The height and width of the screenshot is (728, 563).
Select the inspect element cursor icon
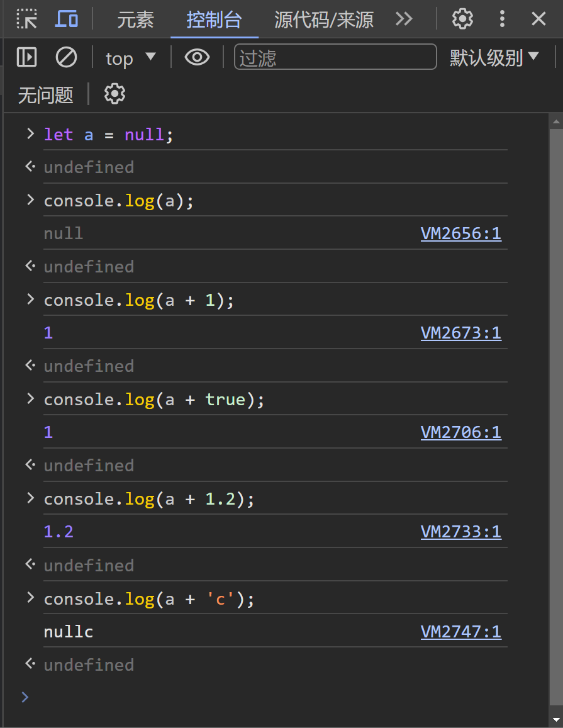(x=26, y=19)
